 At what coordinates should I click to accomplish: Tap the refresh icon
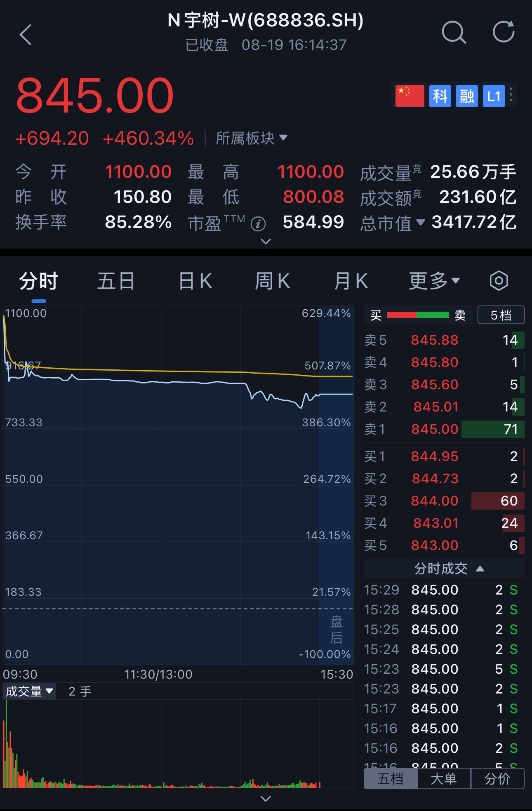click(504, 32)
